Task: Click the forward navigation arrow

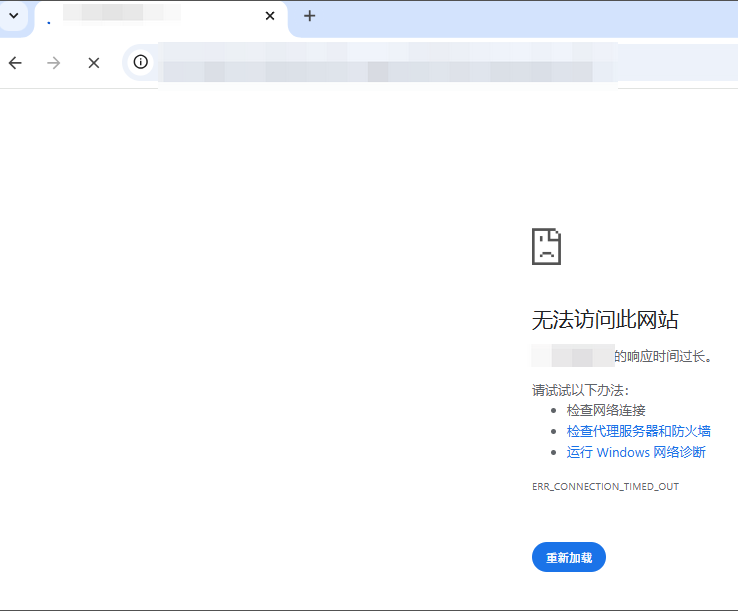Action: (54, 63)
